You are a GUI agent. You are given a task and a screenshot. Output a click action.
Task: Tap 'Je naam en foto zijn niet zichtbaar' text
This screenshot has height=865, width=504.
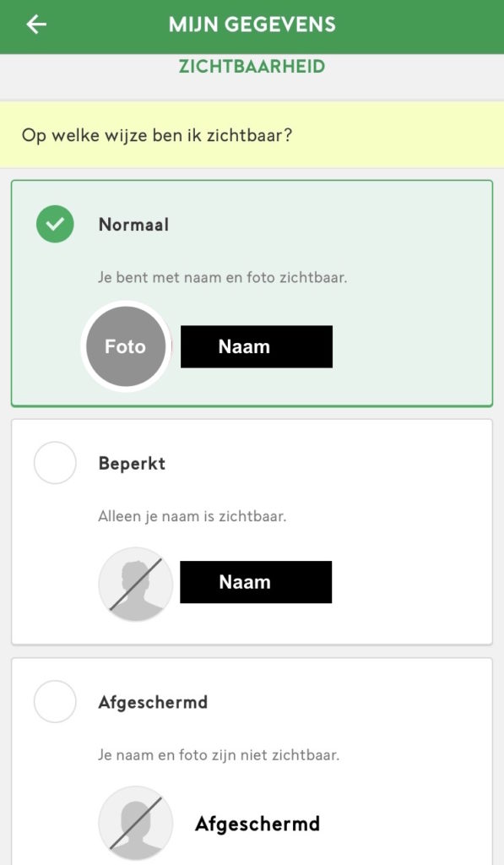pos(219,754)
